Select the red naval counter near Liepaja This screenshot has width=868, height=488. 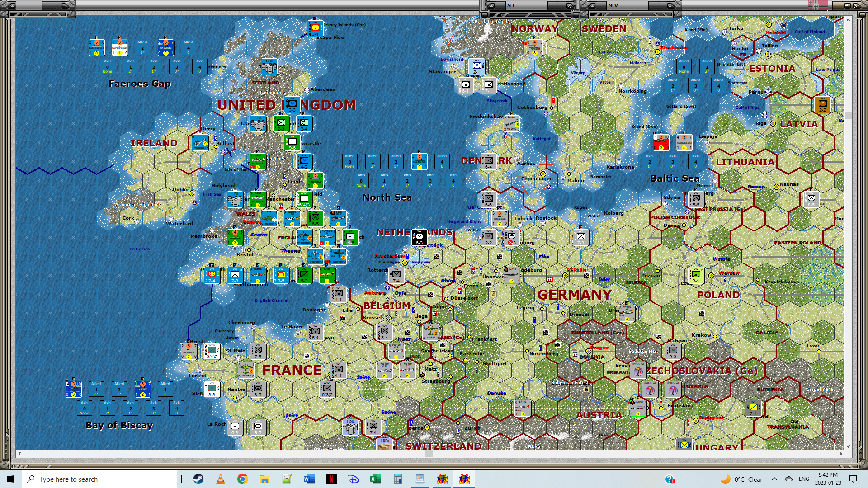pyautogui.click(x=661, y=142)
